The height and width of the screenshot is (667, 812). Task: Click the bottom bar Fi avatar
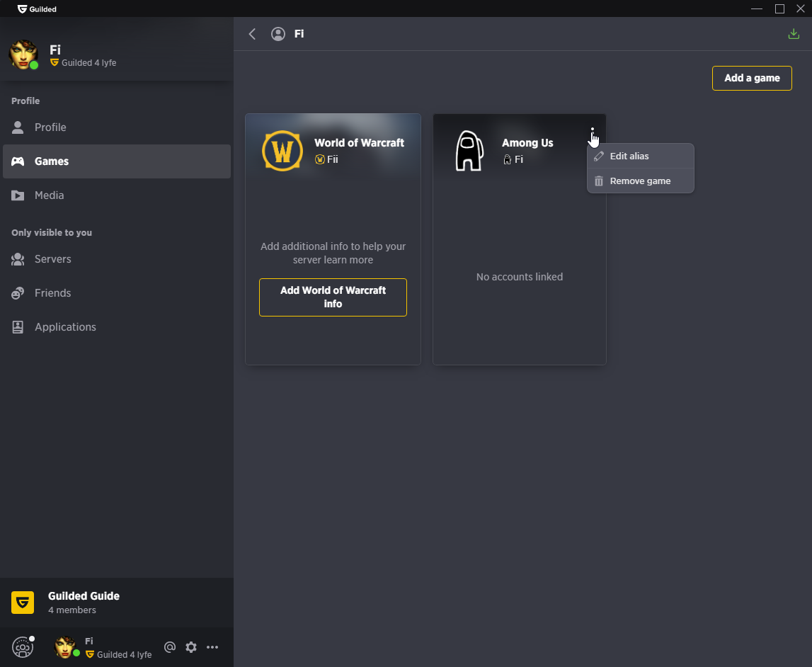pos(65,646)
